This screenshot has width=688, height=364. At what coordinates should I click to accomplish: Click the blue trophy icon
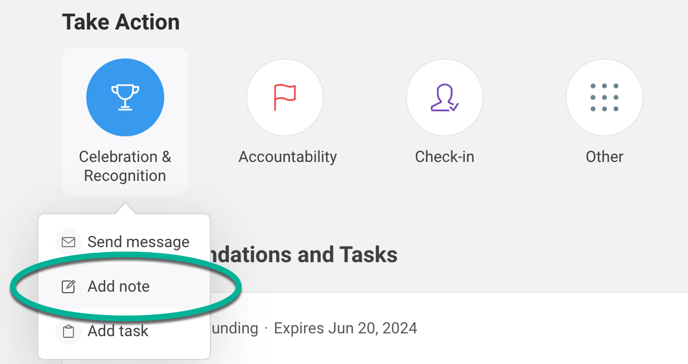pyautogui.click(x=125, y=97)
